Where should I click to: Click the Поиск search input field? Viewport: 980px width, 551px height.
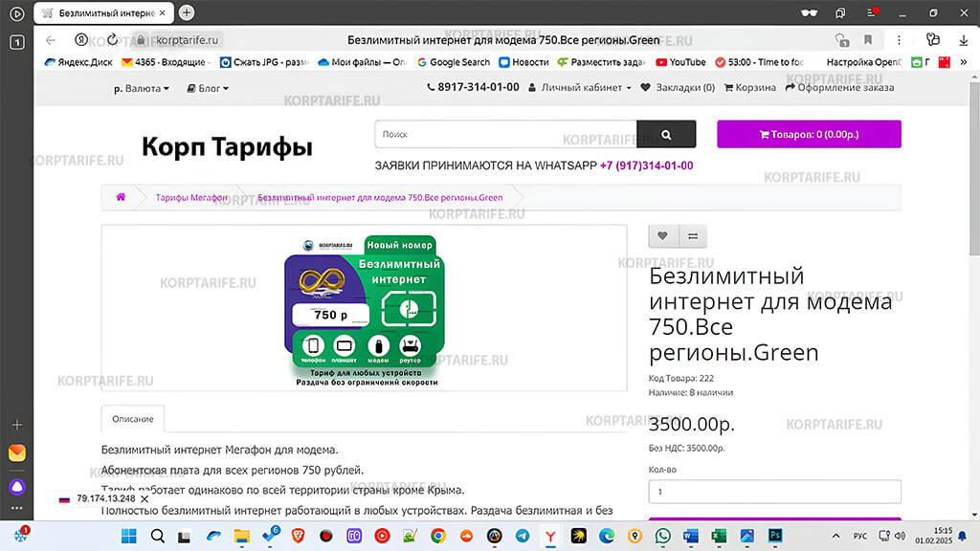point(505,134)
